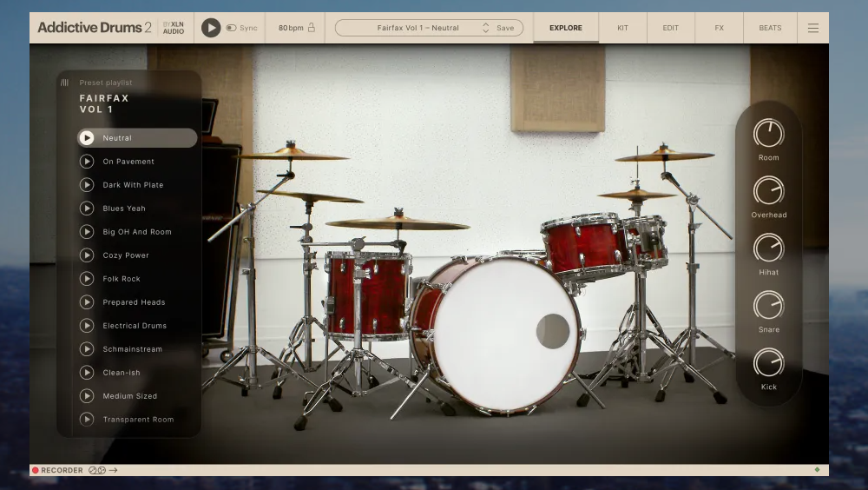Click the Snare level knob
The height and width of the screenshot is (490, 868).
point(768,305)
